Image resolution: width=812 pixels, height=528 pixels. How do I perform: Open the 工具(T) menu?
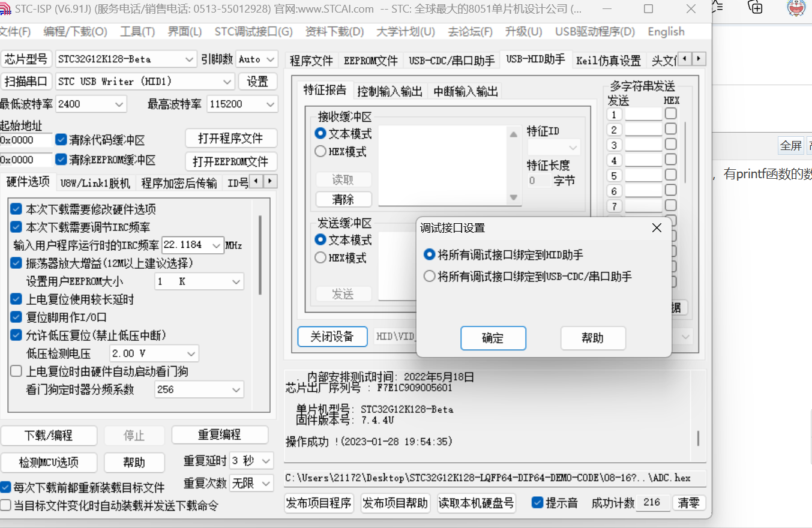pyautogui.click(x=137, y=32)
